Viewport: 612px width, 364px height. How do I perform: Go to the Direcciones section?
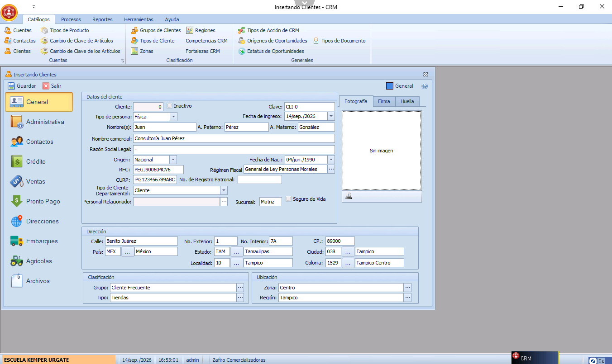point(39,221)
